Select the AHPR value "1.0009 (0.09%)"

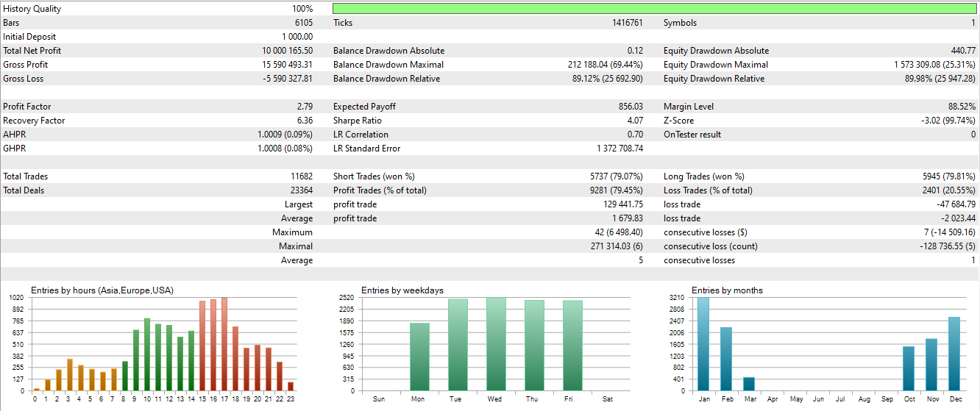click(x=285, y=135)
